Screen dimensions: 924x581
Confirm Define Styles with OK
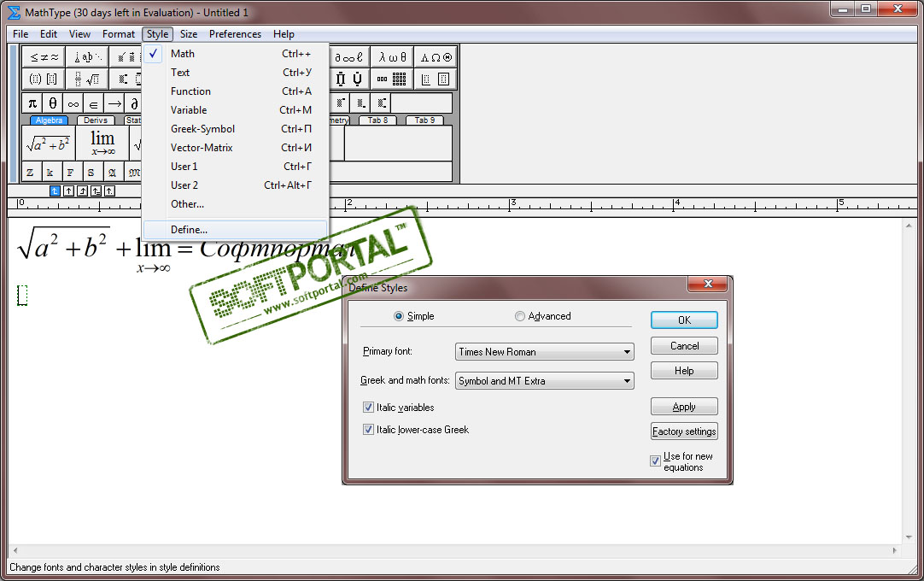tap(684, 320)
